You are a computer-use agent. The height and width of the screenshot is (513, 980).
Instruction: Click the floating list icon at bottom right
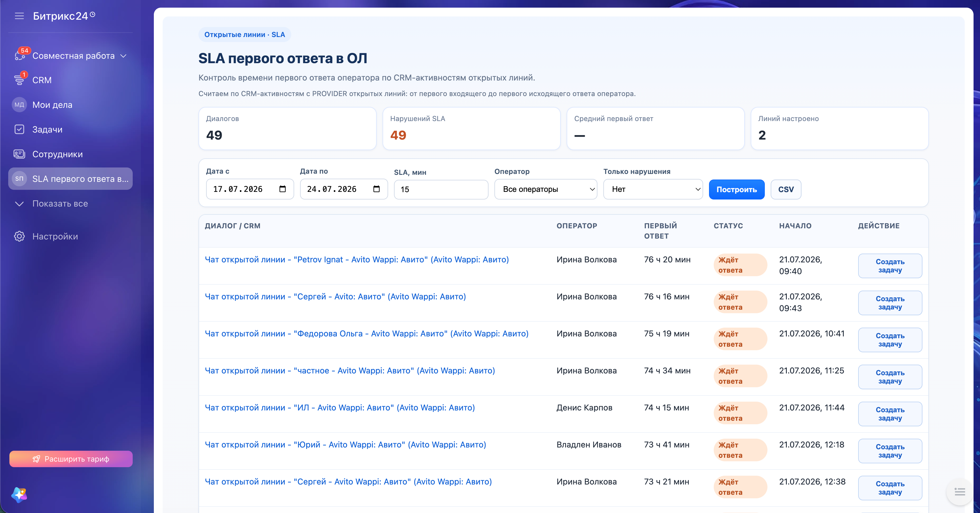(x=959, y=492)
